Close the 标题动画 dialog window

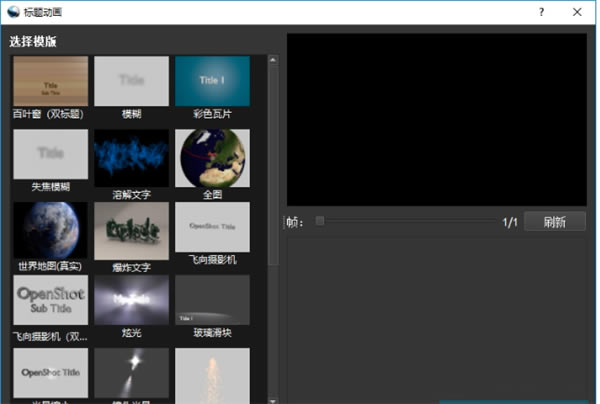(578, 13)
